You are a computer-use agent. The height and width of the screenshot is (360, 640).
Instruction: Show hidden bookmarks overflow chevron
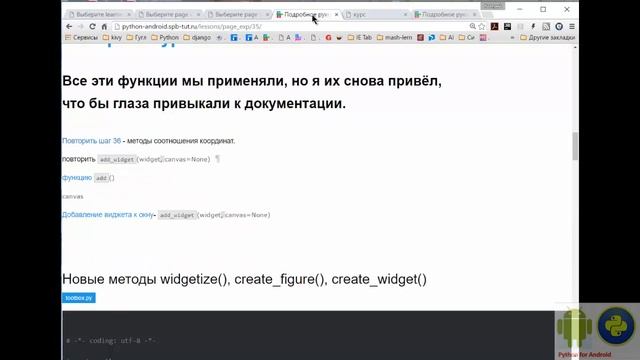pos(512,38)
